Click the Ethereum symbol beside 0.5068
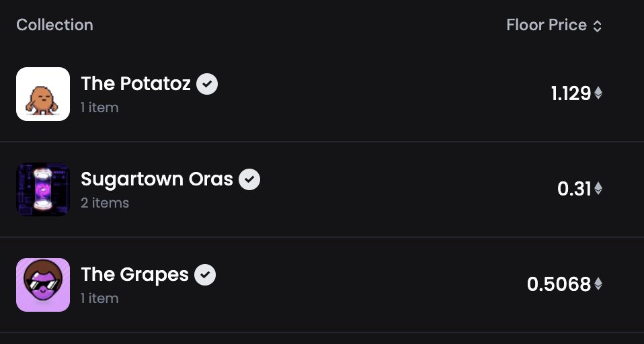 pyautogui.click(x=598, y=284)
